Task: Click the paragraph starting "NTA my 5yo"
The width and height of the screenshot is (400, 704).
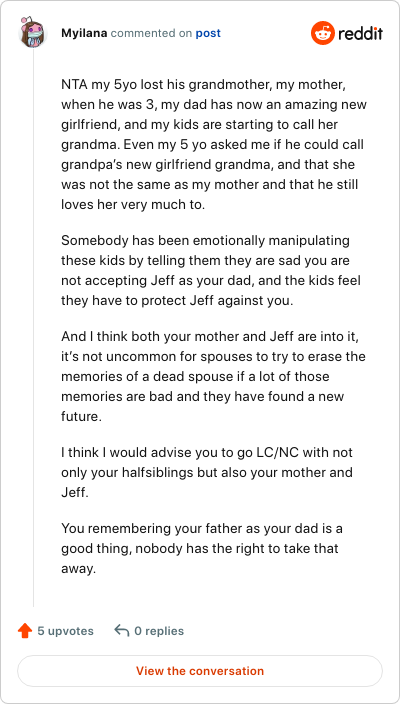Action: pyautogui.click(x=214, y=145)
